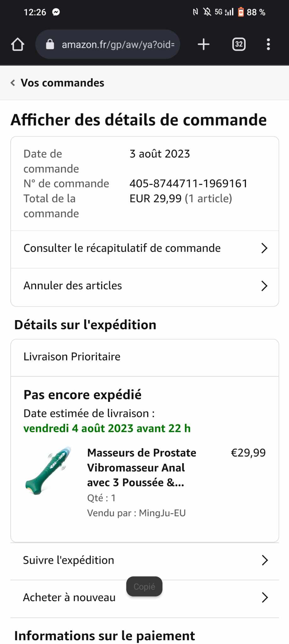Tap the battery indicator in status bar

tap(241, 12)
